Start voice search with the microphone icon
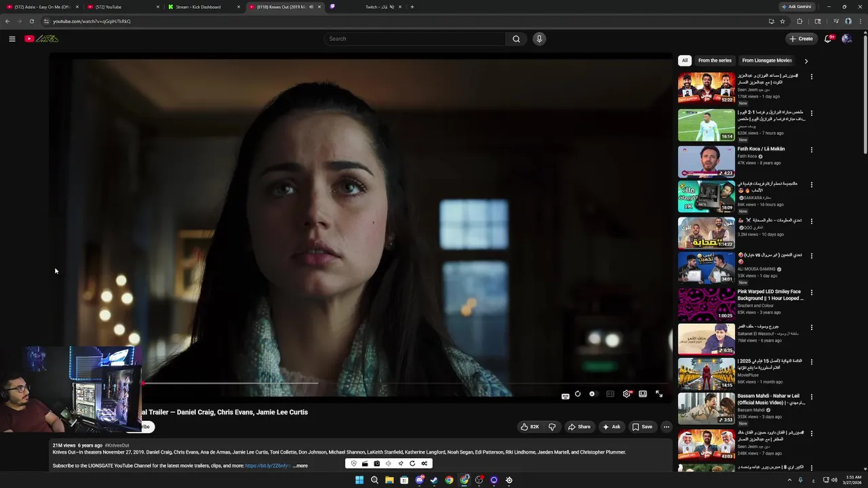This screenshot has height=488, width=868. 539,39
